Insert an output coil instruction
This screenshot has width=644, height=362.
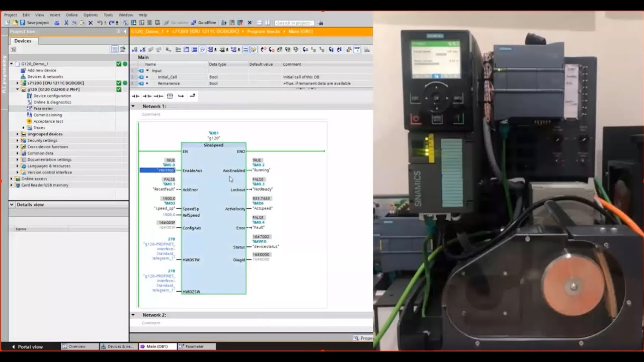[x=158, y=96]
